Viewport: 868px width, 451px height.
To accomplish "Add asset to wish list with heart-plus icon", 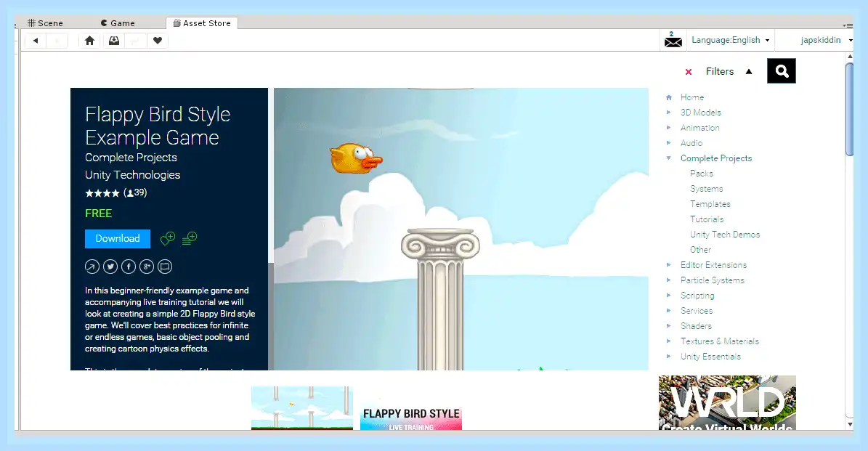I will [x=167, y=238].
